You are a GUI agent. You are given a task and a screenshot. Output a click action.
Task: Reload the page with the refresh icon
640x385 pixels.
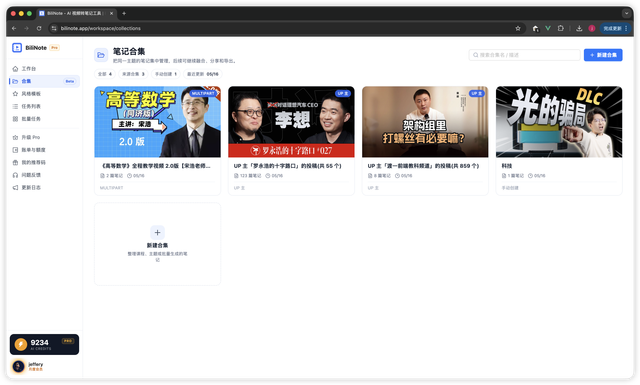tap(39, 28)
